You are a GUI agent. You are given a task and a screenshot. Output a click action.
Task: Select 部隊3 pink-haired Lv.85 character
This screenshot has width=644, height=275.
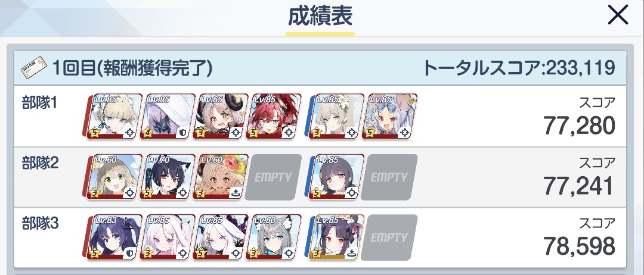pos(167,237)
